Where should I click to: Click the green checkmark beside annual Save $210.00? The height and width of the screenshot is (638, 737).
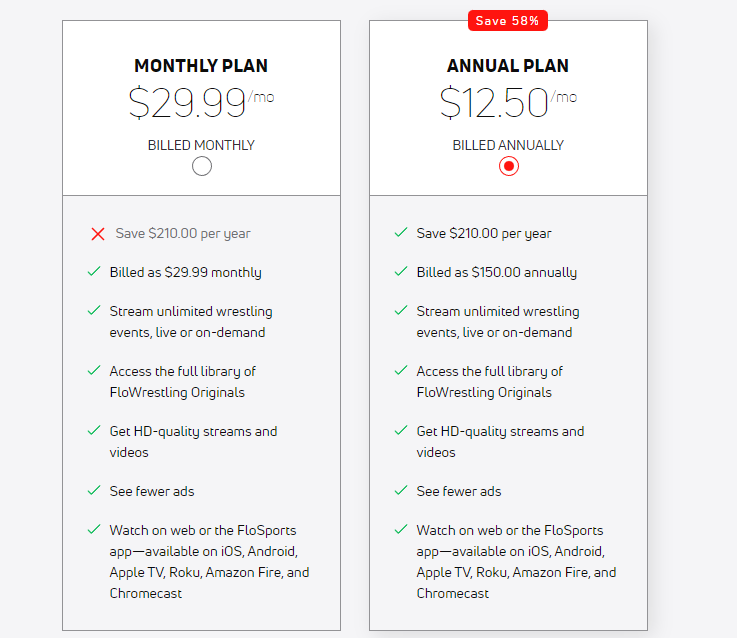click(401, 232)
